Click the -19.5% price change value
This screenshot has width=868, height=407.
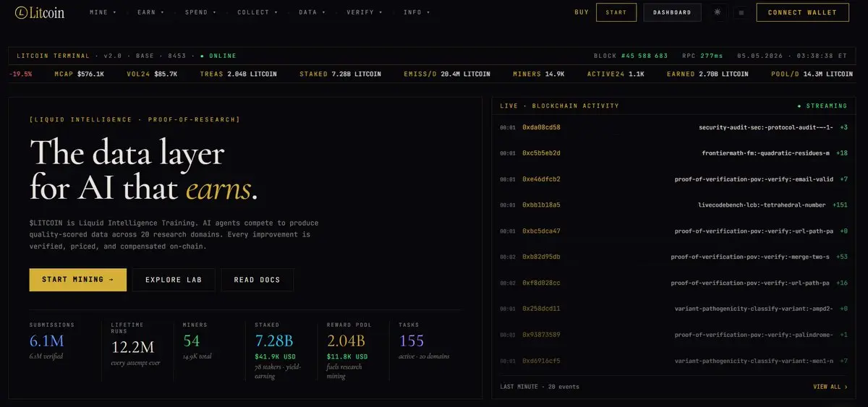tap(21, 74)
